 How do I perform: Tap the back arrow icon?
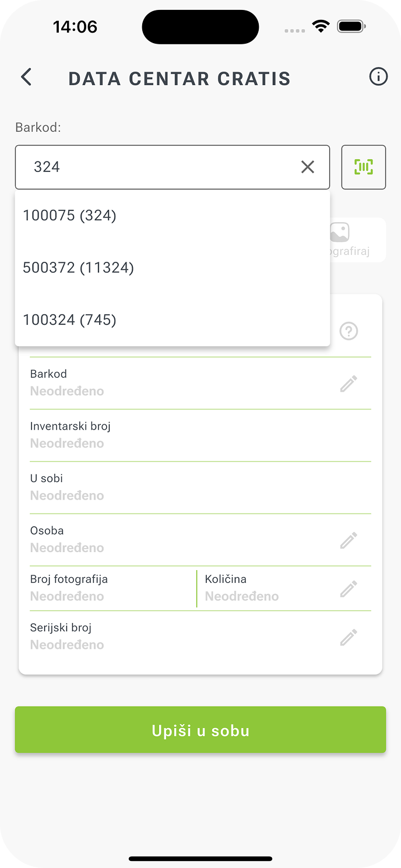26,77
